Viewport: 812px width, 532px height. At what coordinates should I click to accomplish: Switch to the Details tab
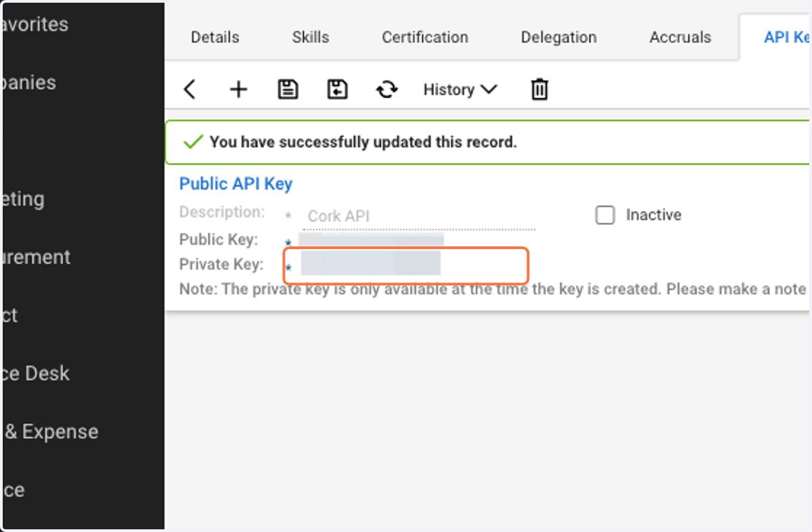(x=215, y=37)
